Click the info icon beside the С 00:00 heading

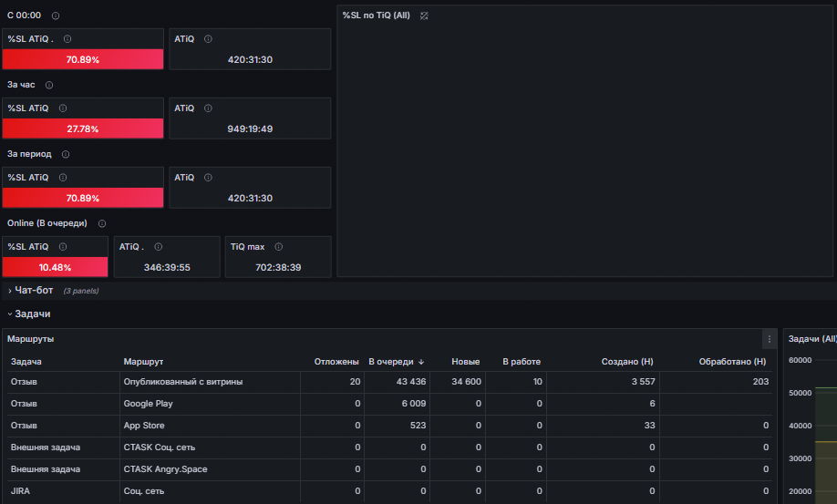56,16
